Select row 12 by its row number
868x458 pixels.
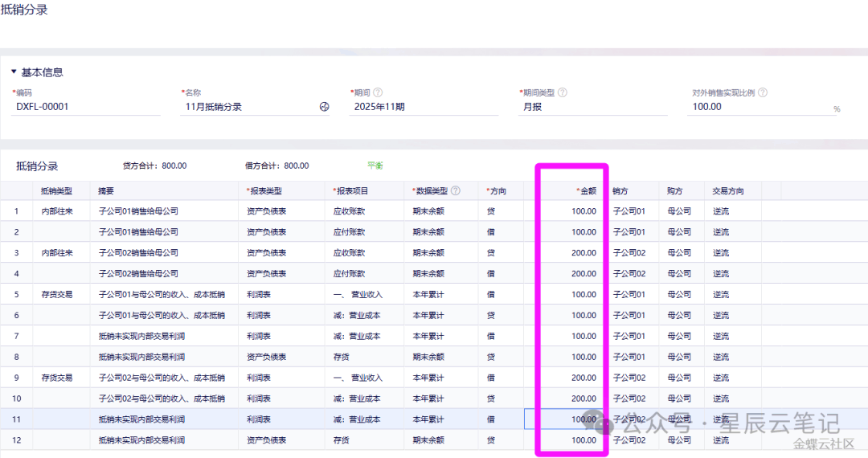coord(16,440)
